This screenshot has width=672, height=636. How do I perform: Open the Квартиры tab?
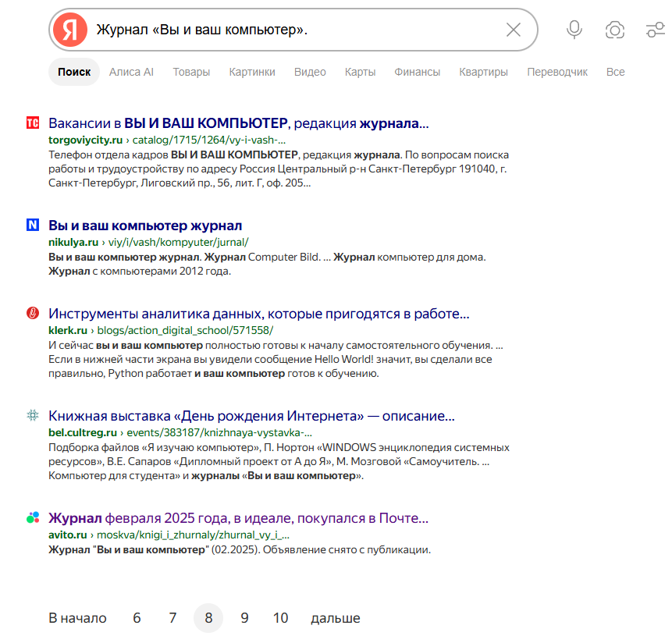(483, 72)
